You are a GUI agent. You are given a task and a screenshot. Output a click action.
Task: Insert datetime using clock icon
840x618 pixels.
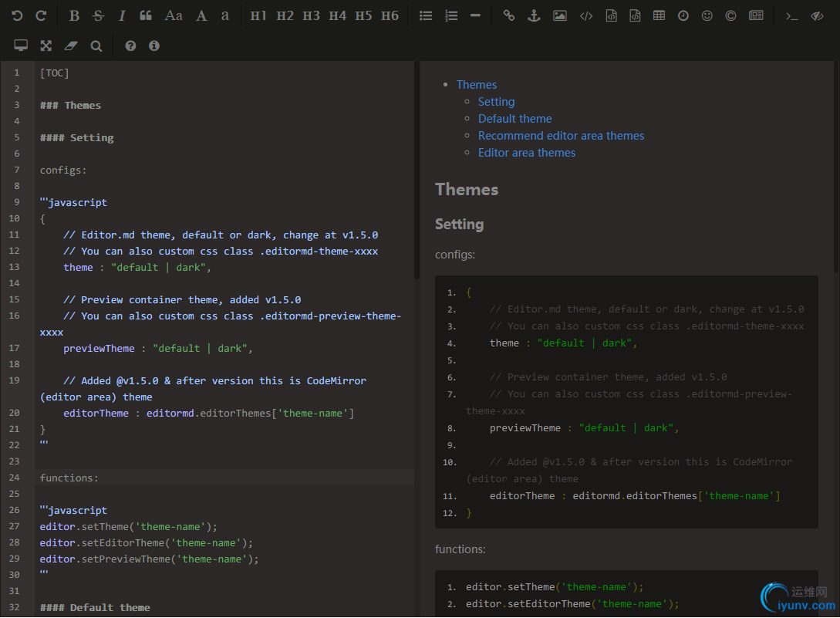(683, 15)
